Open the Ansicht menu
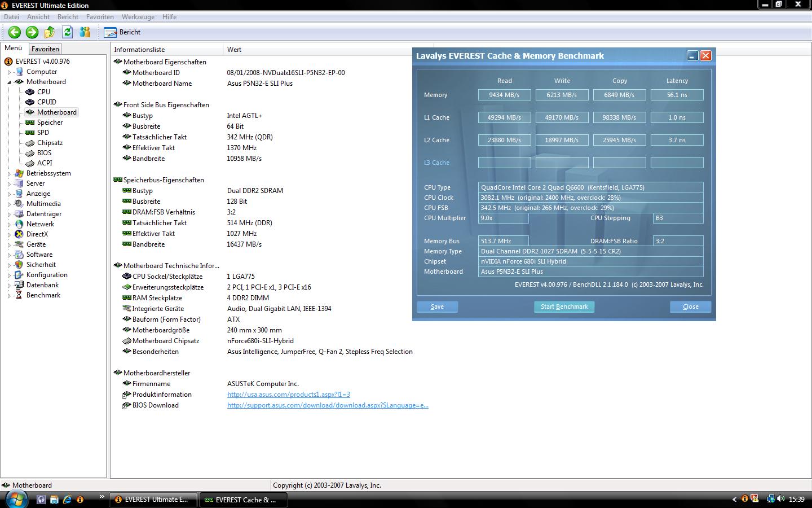Screen dimensions: 812x508 38,17
